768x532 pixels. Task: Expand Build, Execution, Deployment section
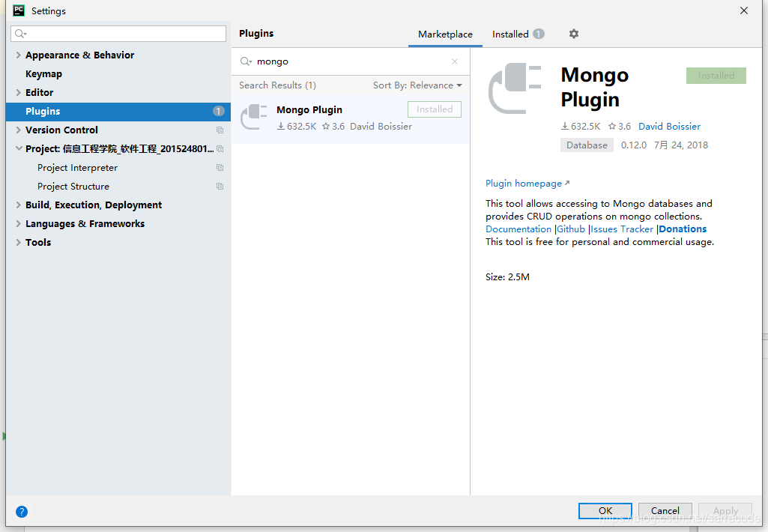(18, 205)
